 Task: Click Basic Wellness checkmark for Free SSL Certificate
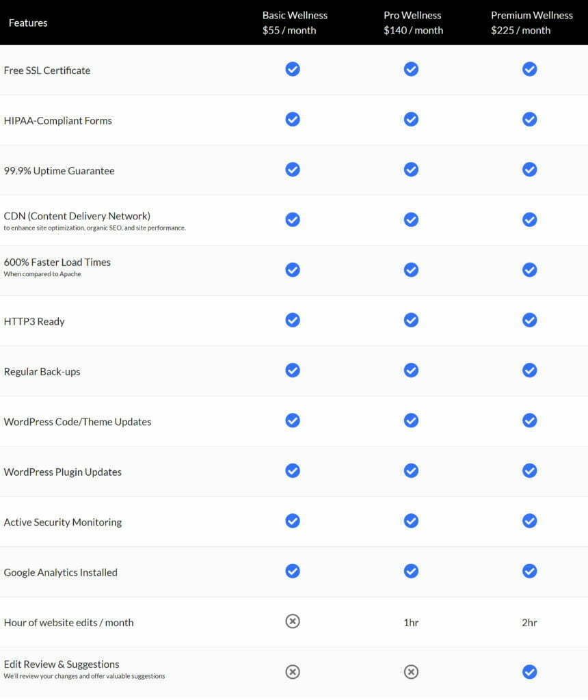tap(293, 69)
